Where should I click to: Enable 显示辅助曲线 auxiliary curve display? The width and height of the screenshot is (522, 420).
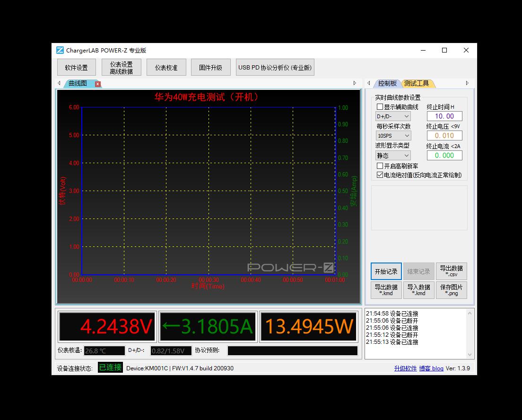click(x=380, y=106)
